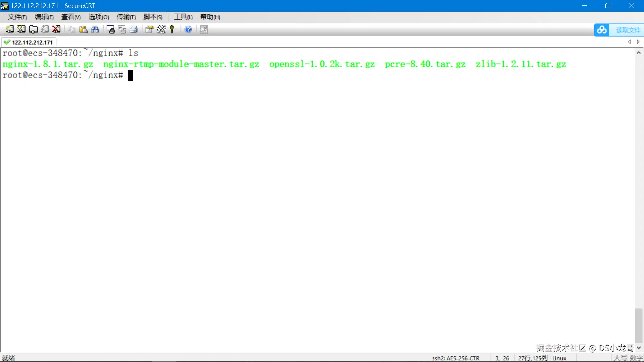Open the 选项(O) menu
Viewport: 644px width, 362px height.
pyautogui.click(x=99, y=17)
